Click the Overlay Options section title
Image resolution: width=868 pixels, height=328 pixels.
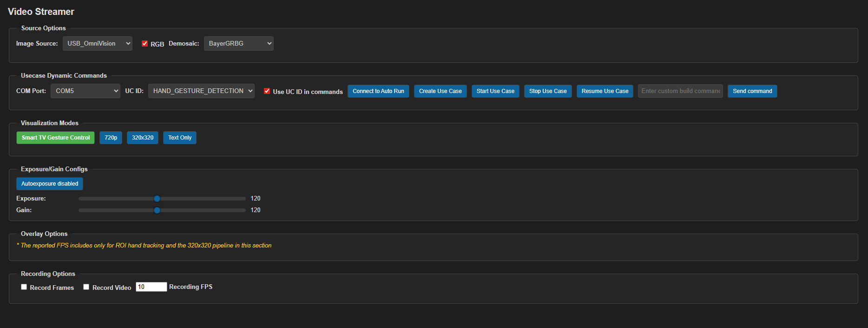[44, 234]
